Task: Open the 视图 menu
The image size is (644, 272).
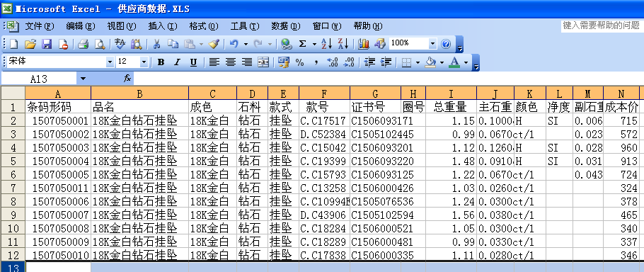Action: (x=122, y=26)
